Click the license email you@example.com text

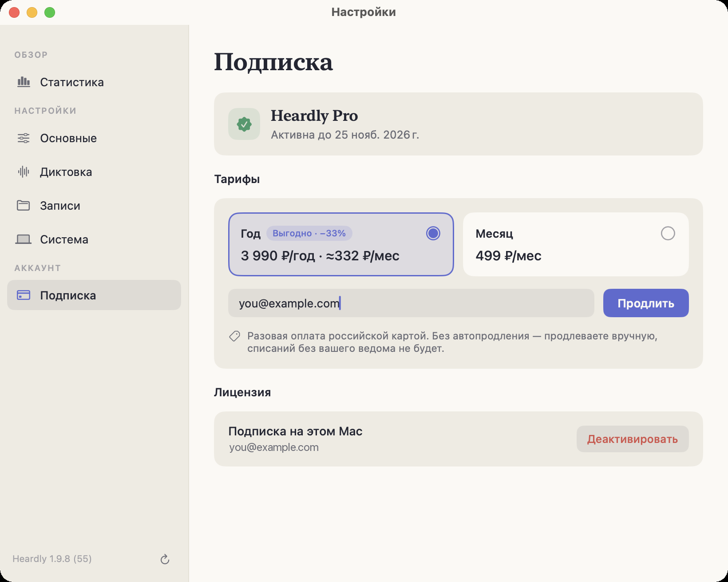[274, 447]
